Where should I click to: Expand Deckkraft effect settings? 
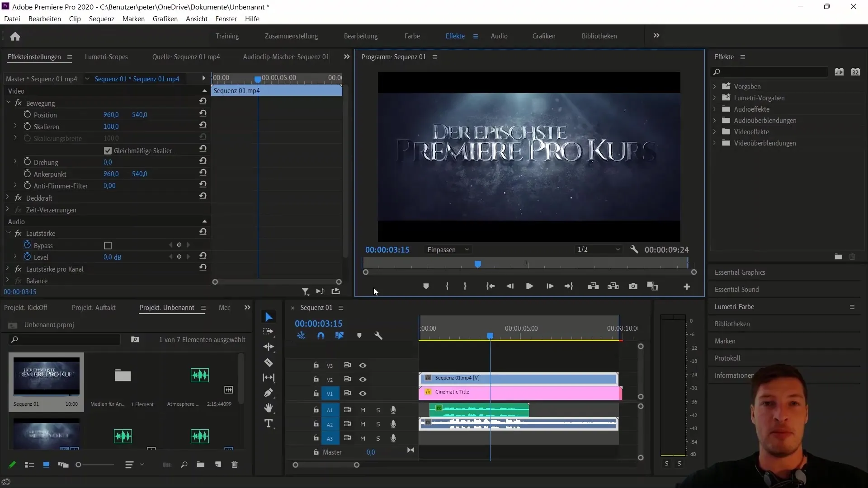8,198
